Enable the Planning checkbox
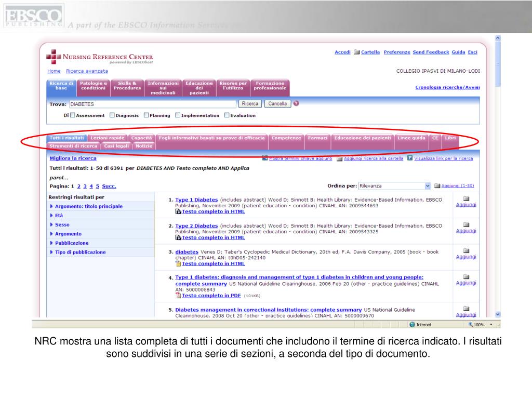The width and height of the screenshot is (532, 399). point(146,115)
